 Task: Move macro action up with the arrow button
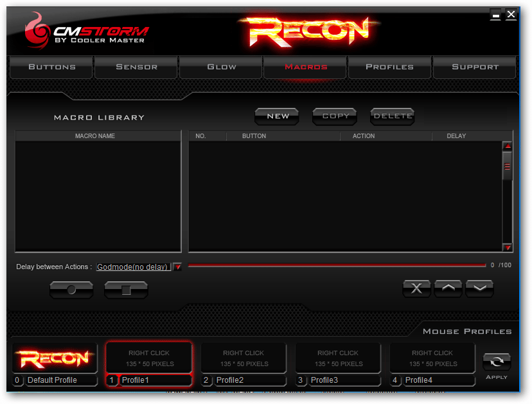pos(448,289)
